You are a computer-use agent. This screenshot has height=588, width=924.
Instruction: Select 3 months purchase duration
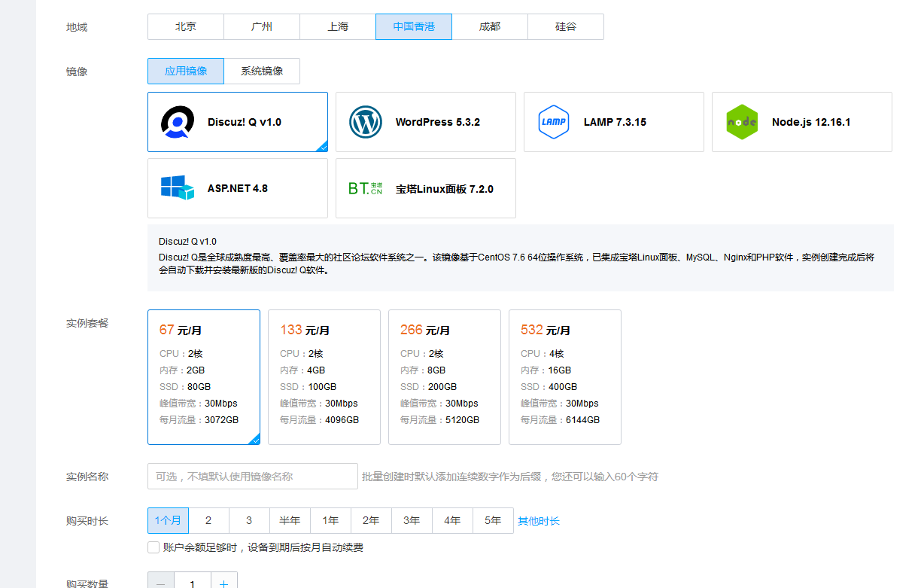tap(249, 520)
